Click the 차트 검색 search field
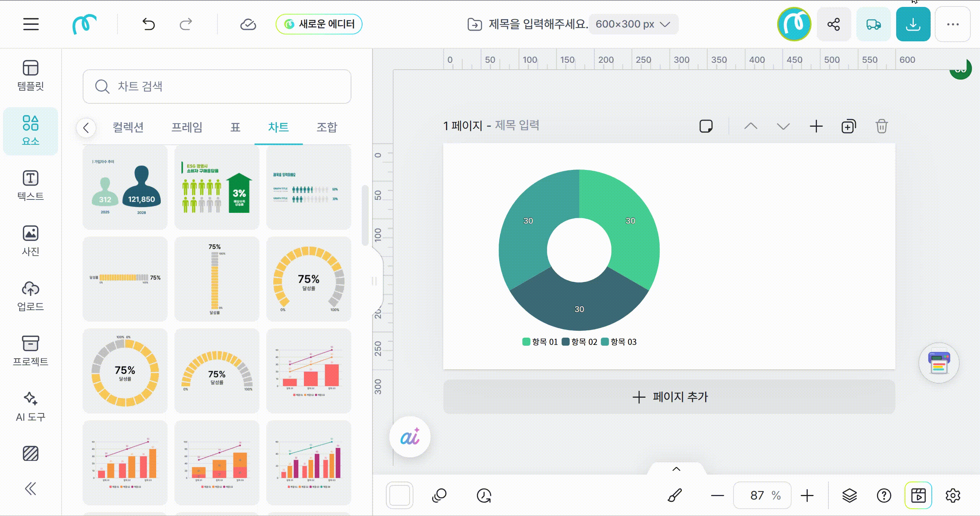The height and width of the screenshot is (516, 980). 217,87
